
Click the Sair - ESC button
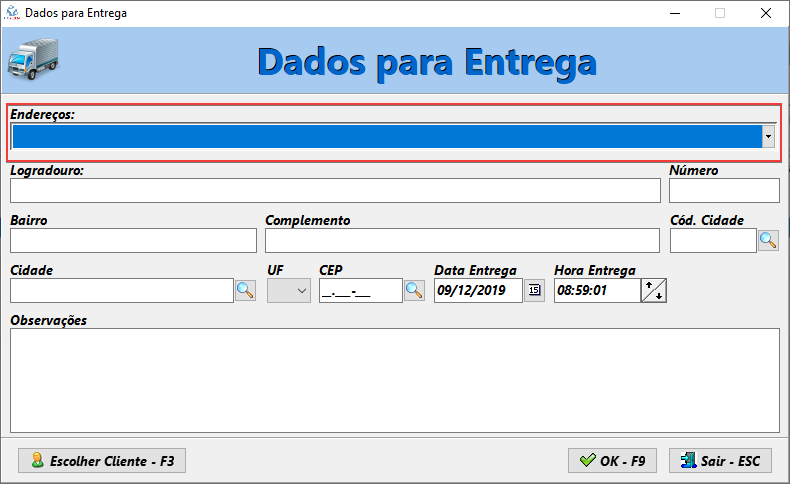(720, 461)
